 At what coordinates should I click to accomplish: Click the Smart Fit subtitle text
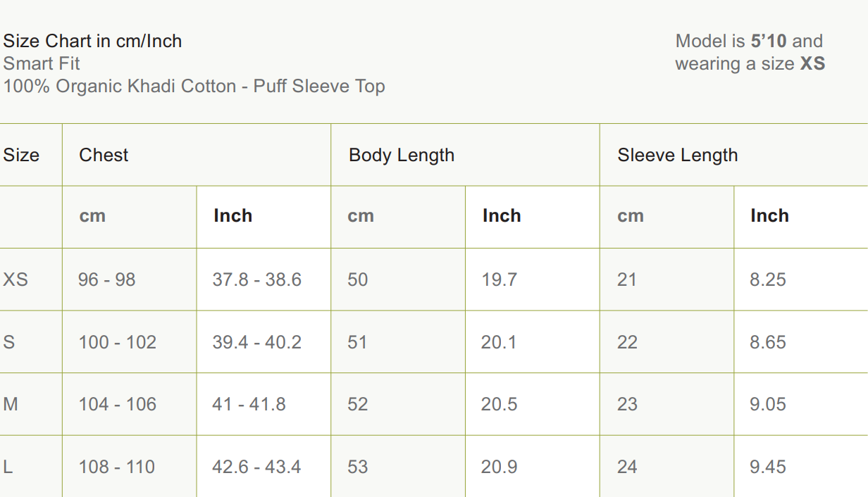(x=42, y=63)
